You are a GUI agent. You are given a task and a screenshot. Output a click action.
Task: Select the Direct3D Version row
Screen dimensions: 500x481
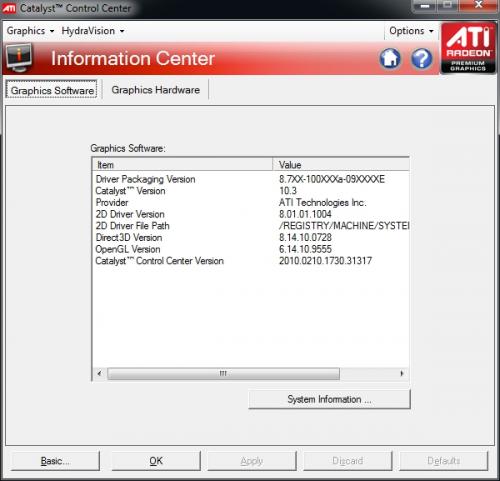(x=251, y=238)
